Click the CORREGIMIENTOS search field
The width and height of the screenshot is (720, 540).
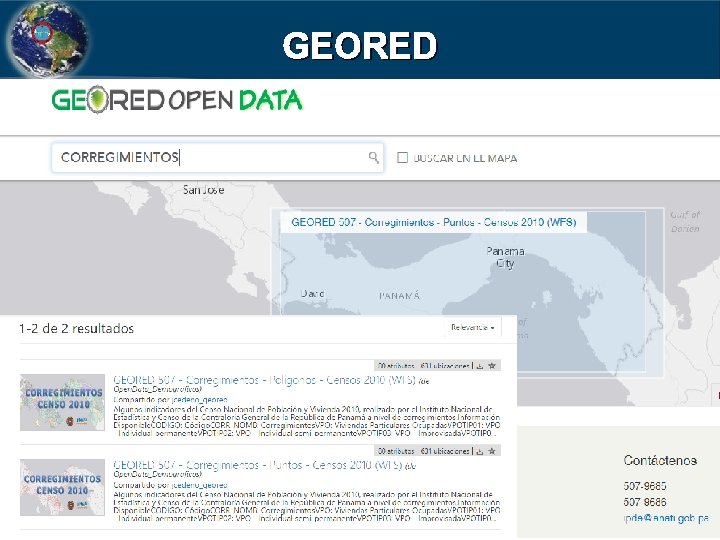click(x=217, y=158)
